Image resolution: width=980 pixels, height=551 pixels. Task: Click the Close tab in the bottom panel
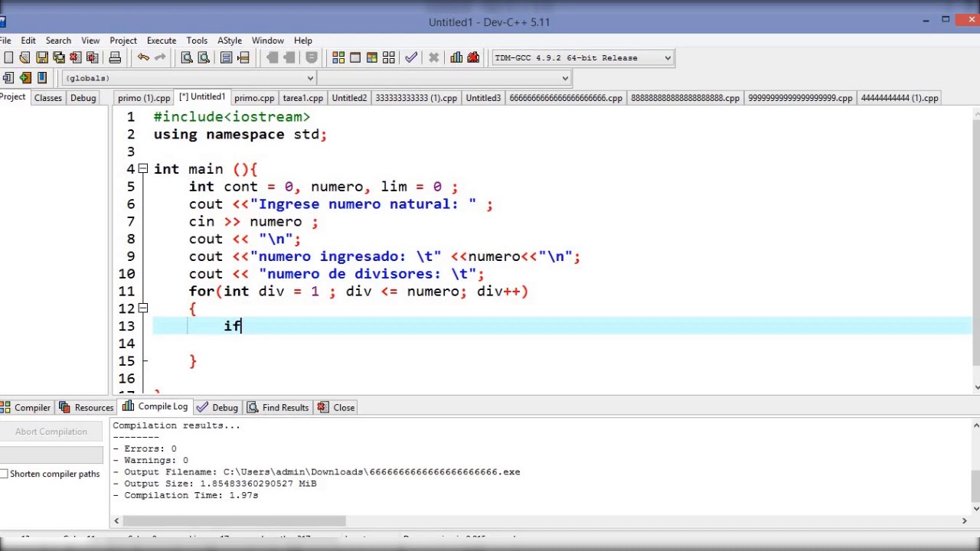coord(337,408)
